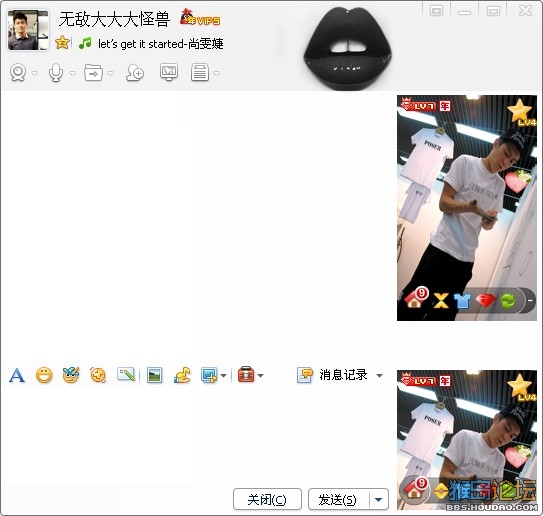This screenshot has height=516, width=543.
Task: Open remote desktop assistance icon
Action: point(169,72)
